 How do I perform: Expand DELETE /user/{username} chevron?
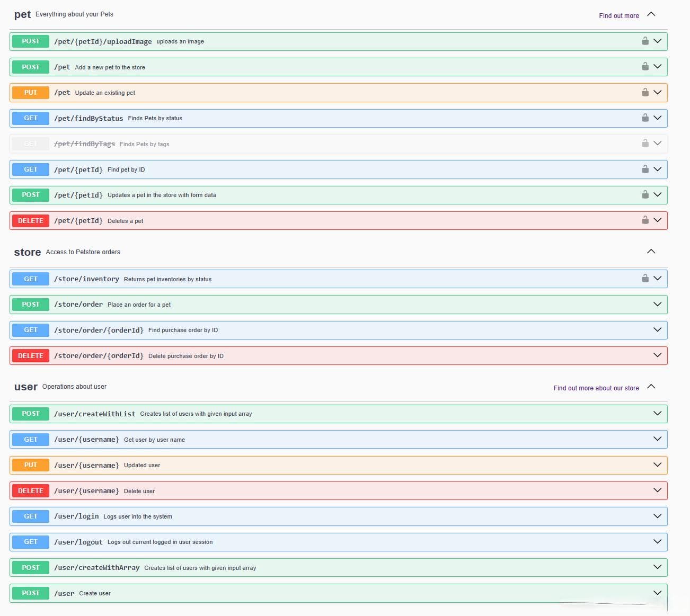658,490
